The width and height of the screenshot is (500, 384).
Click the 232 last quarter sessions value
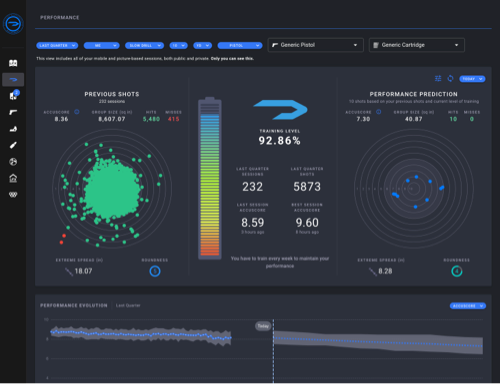click(x=252, y=187)
